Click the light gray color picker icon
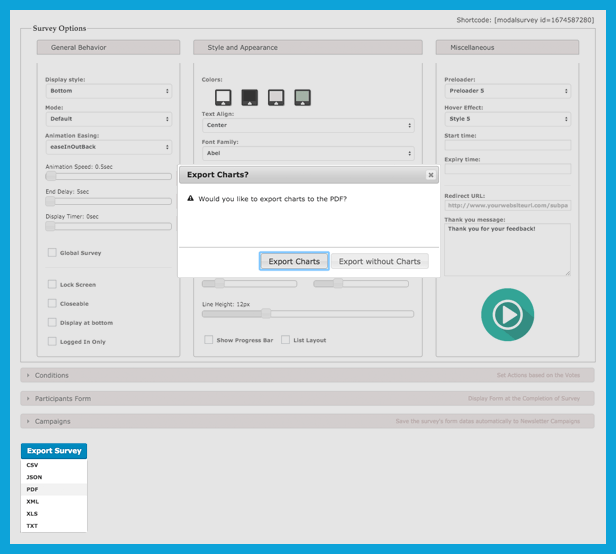Image resolution: width=616 pixels, height=554 pixels. click(x=276, y=97)
